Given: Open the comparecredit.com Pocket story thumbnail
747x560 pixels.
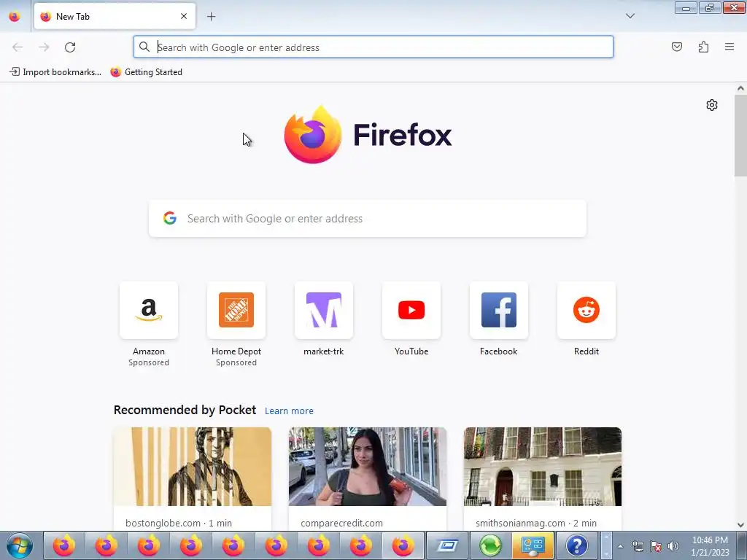Looking at the screenshot, I should pos(368,467).
